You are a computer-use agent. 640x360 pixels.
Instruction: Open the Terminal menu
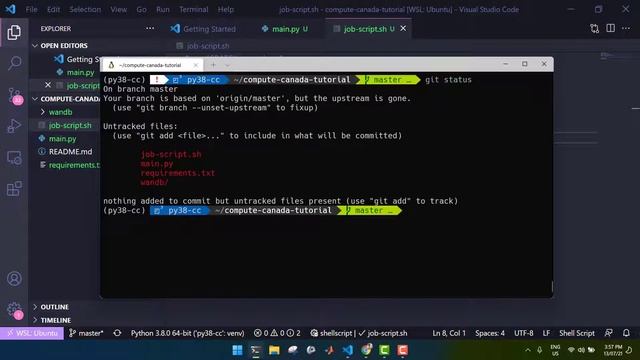pyautogui.click(x=193, y=9)
